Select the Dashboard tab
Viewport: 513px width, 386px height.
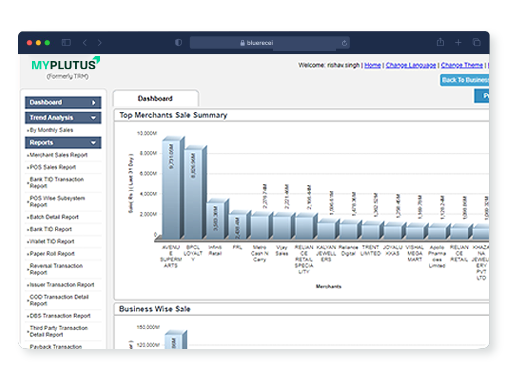[155, 99]
